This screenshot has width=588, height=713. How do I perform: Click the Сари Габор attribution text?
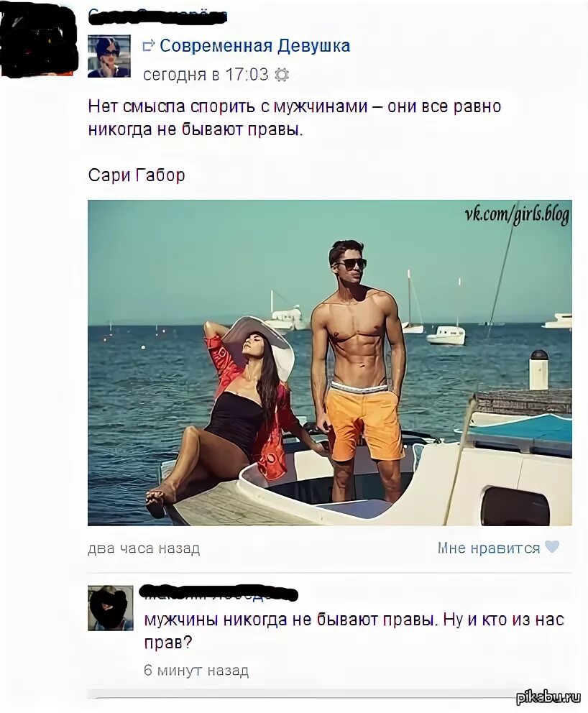click(x=137, y=175)
